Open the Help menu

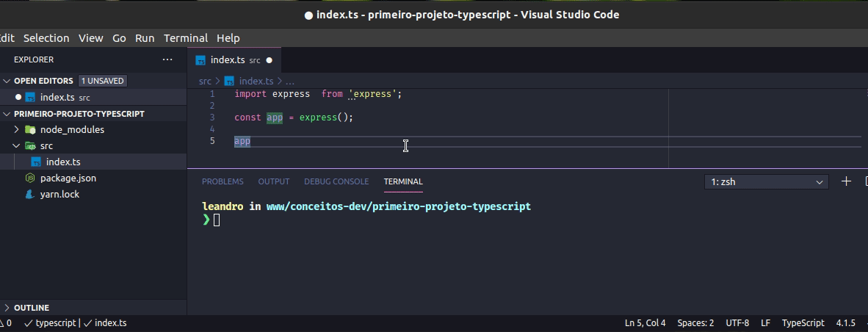[x=228, y=38]
